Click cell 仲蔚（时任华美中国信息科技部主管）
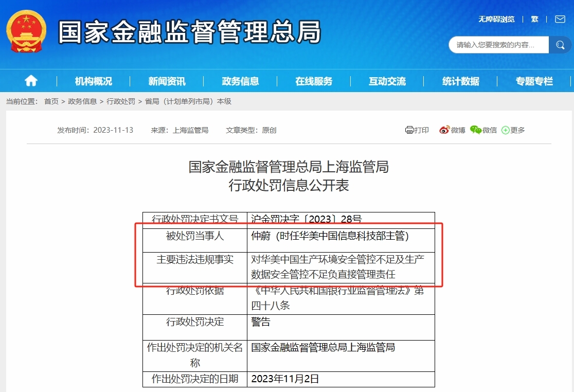The height and width of the screenshot is (392, 574). pyautogui.click(x=341, y=240)
